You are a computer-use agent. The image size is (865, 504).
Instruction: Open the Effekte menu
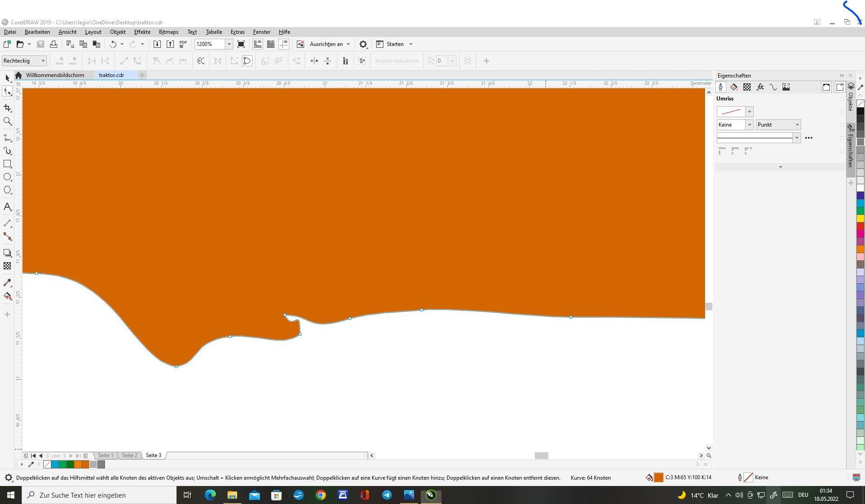pyautogui.click(x=142, y=32)
